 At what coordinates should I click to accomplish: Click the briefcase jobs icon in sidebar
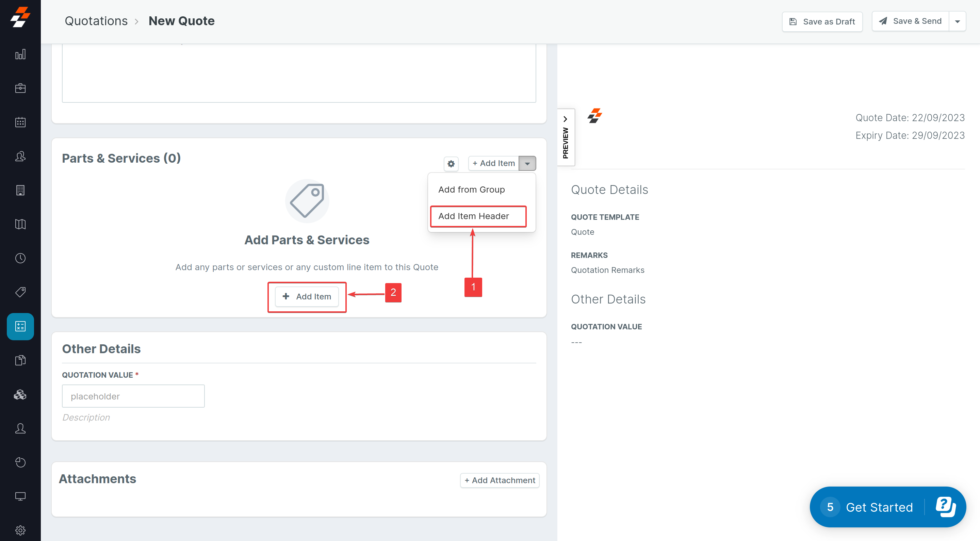coord(20,88)
